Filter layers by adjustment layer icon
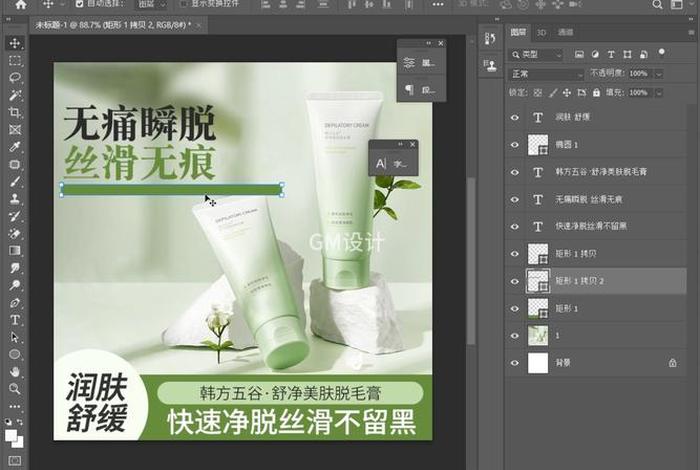 [x=595, y=54]
